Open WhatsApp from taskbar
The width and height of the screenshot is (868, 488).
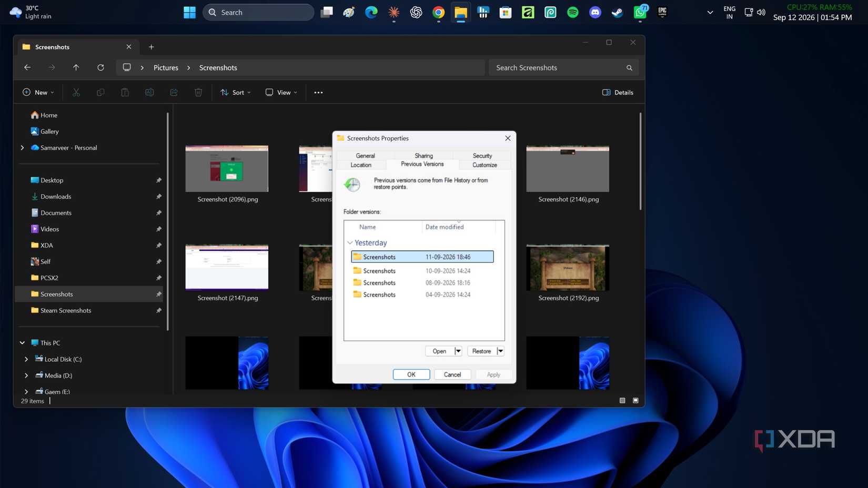(640, 12)
